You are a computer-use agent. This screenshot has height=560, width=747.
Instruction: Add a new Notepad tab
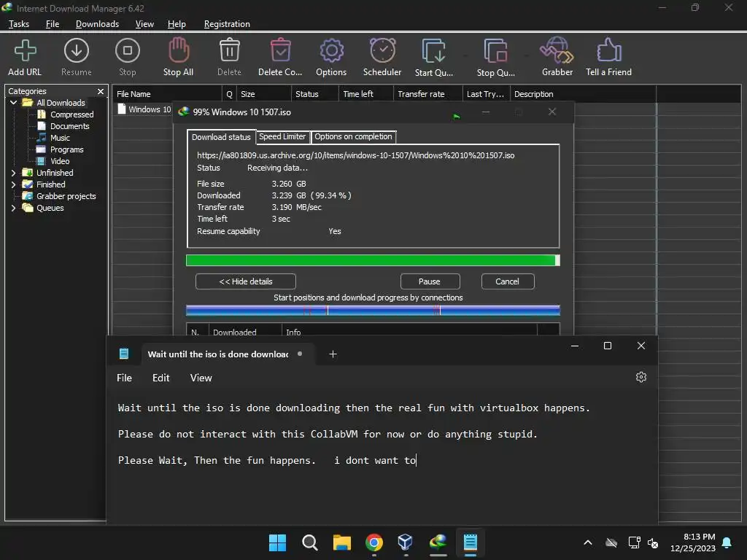[x=333, y=354]
